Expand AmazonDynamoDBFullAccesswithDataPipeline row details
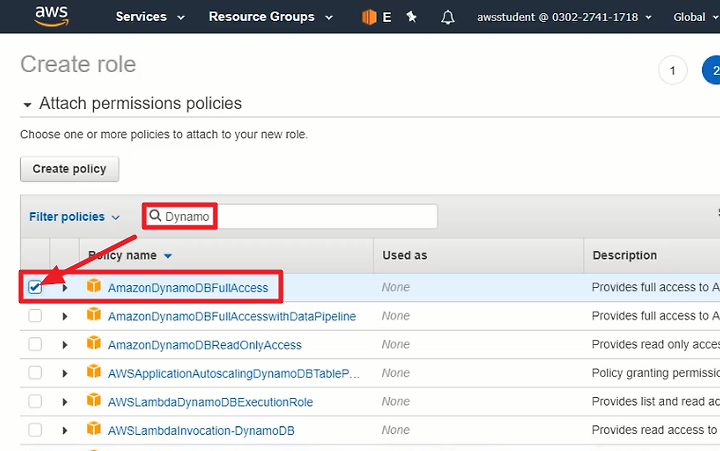 pos(65,316)
